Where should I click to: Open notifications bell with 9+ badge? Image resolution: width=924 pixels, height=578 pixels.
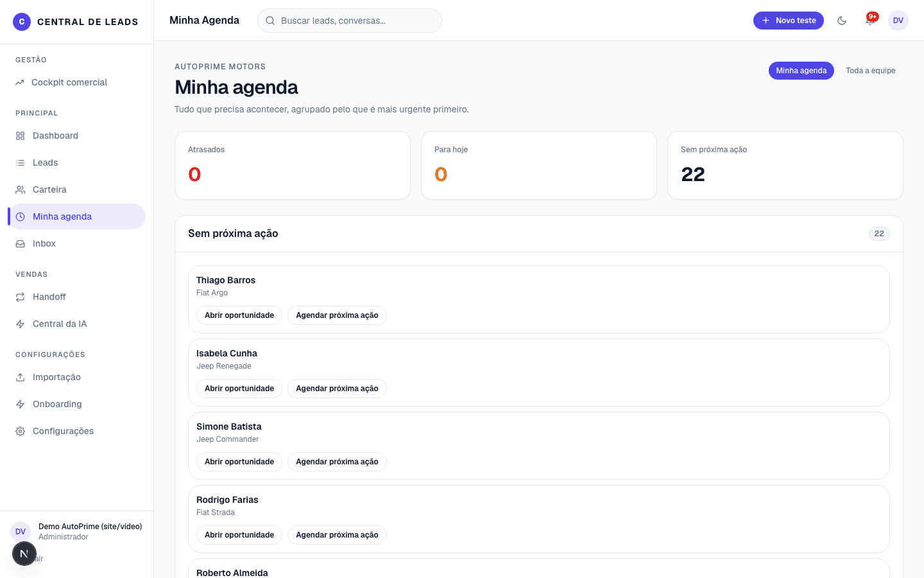pos(870,21)
